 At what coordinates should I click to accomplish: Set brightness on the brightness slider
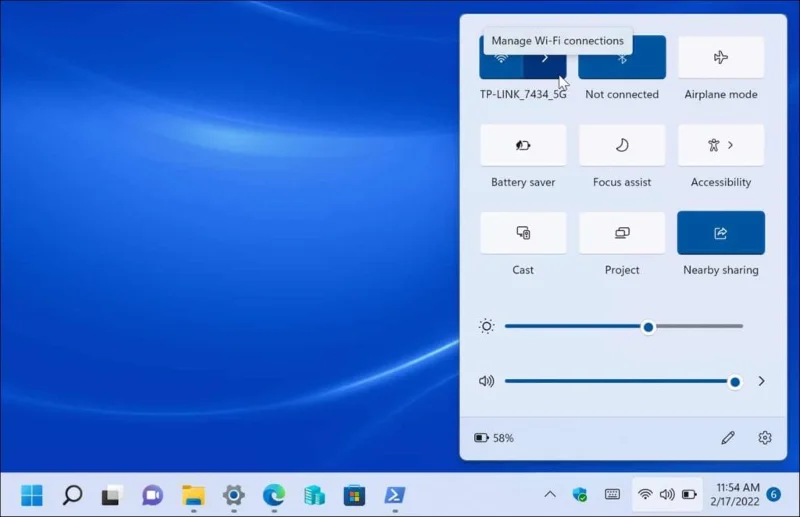click(623, 326)
